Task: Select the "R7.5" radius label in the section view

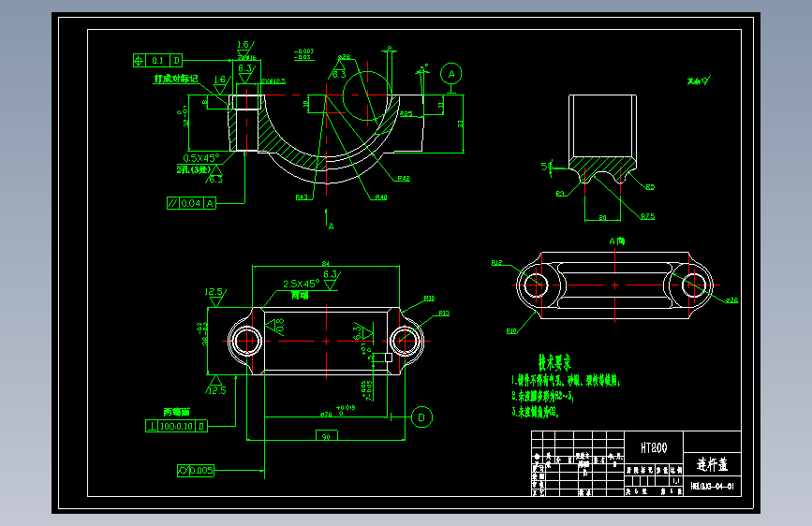Action: (647, 216)
